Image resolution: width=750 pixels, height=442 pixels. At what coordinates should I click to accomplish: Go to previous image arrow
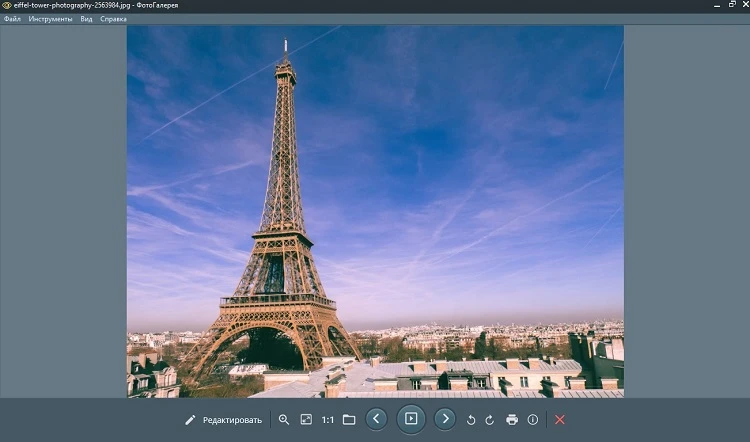pyautogui.click(x=376, y=419)
